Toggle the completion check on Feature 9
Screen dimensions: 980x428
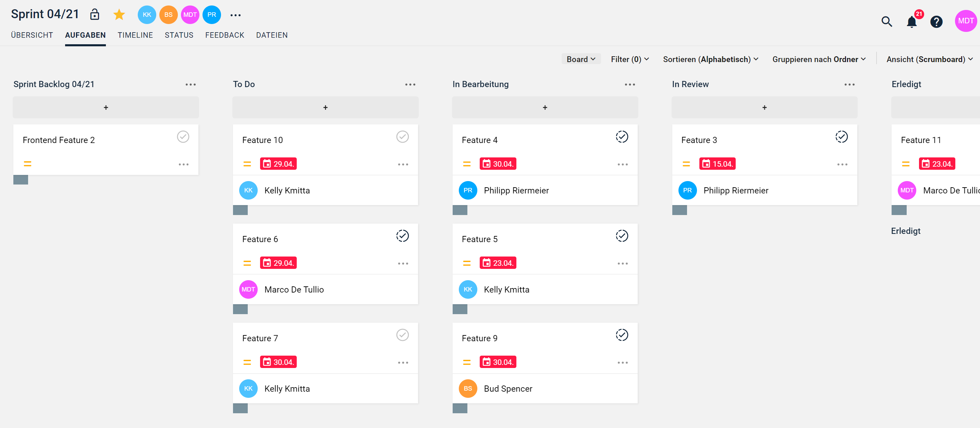click(x=622, y=335)
